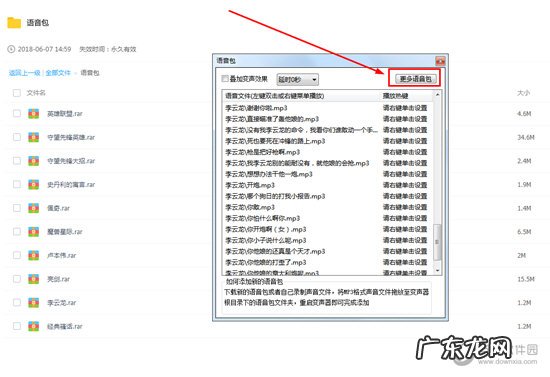Open file 守望先锋大招.rar
The width and height of the screenshot is (550, 377).
[x=71, y=161]
